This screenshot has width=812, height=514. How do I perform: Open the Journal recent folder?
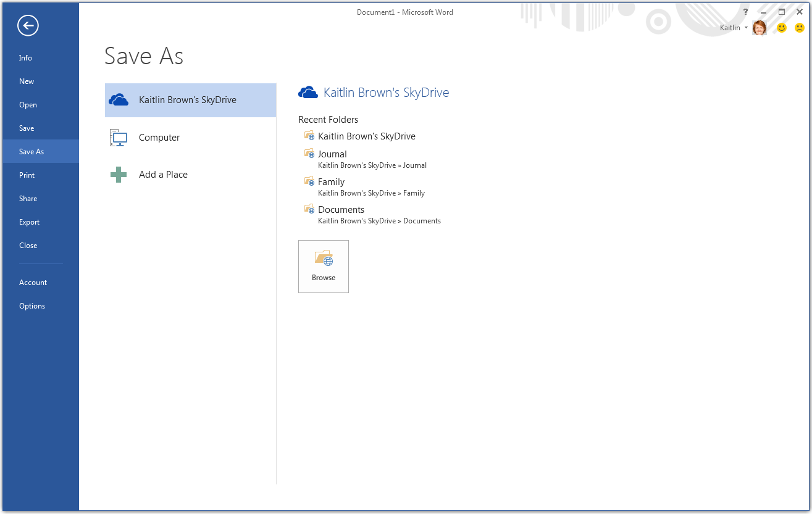click(x=332, y=154)
